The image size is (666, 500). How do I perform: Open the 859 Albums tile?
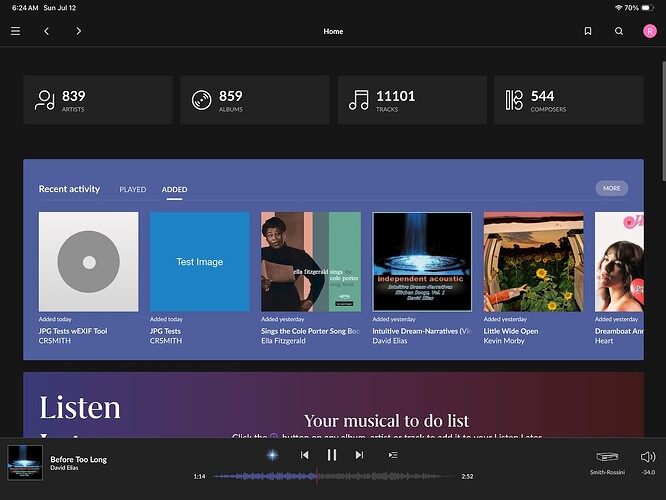(x=255, y=100)
